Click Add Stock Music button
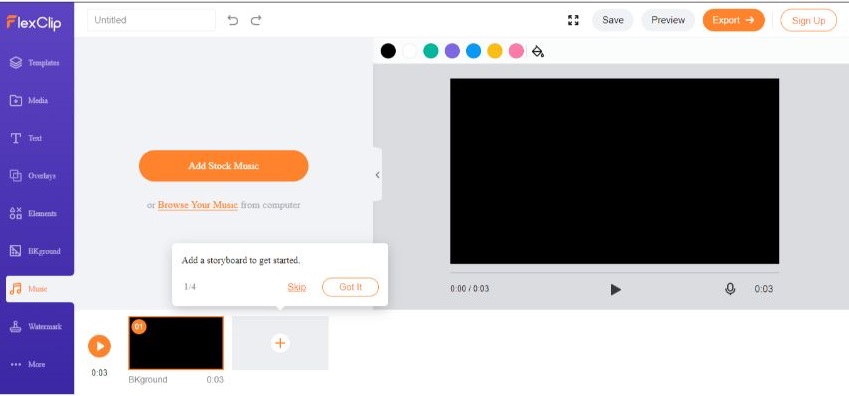The image size is (849, 396). pos(224,166)
